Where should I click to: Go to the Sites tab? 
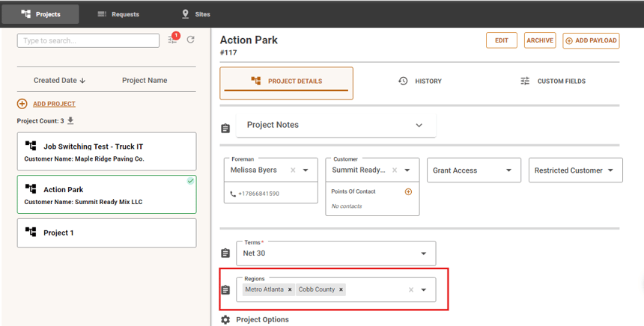(x=195, y=14)
